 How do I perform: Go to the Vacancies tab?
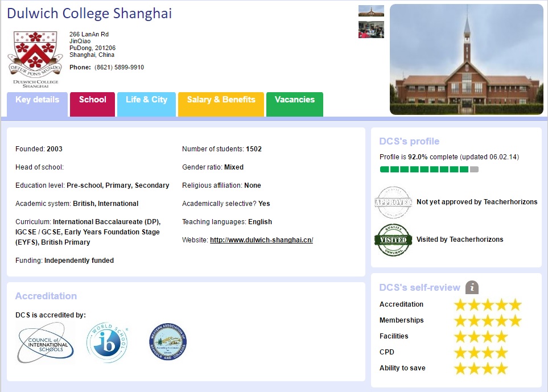pos(295,104)
